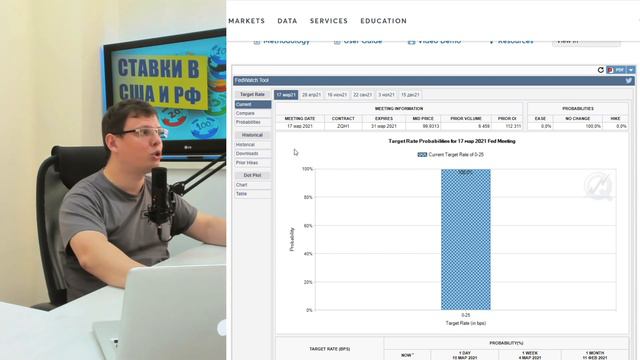Screen dimensions: 640x360
Task: Click the 1 MONTH probability column header
Action: (x=595, y=355)
